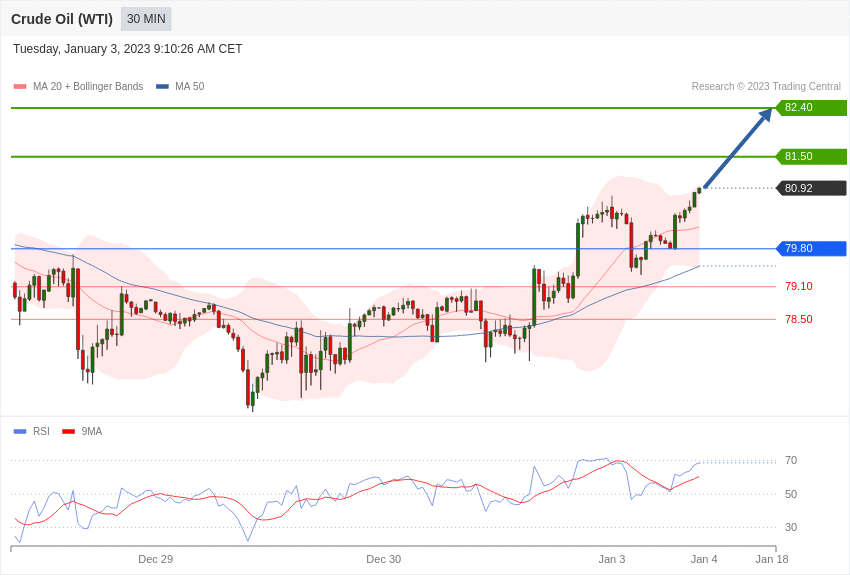Click the MA 20 + Bollinger Bands legend swatch
The image size is (850, 576).
[x=20, y=87]
